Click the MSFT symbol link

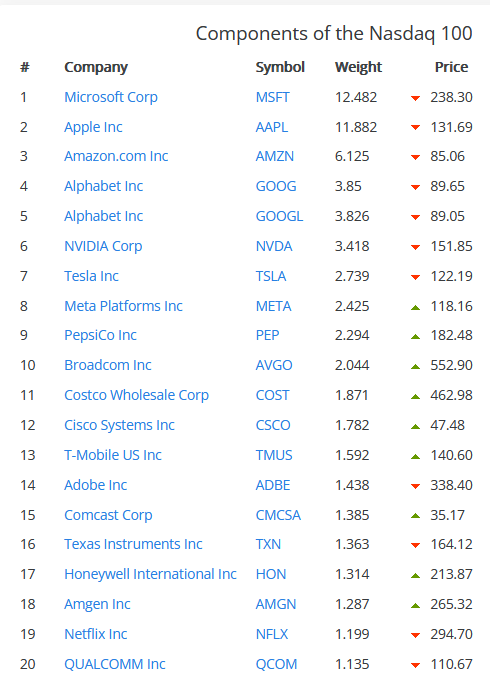tap(272, 97)
